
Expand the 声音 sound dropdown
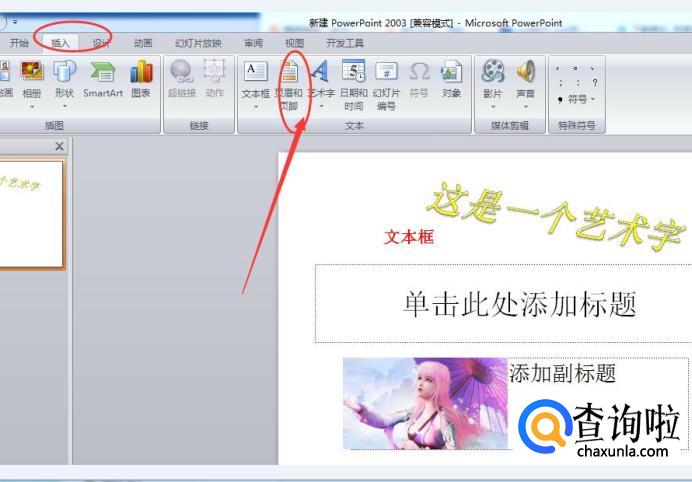tap(525, 106)
